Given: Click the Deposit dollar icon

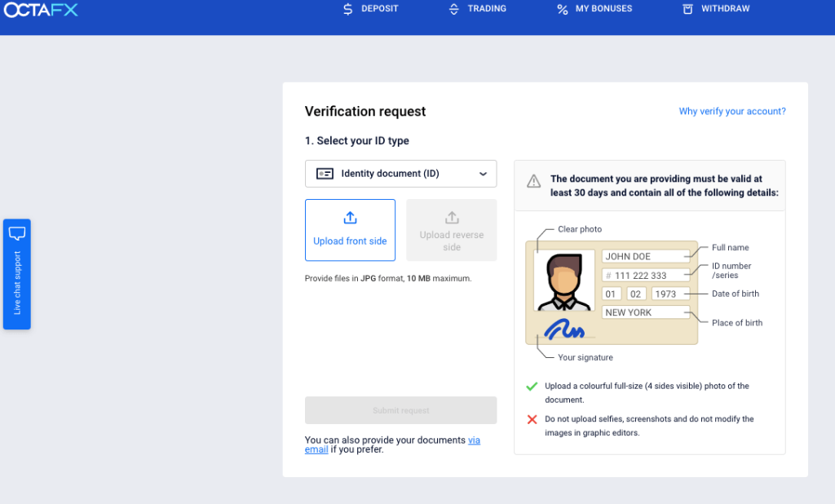Looking at the screenshot, I should click(x=347, y=10).
